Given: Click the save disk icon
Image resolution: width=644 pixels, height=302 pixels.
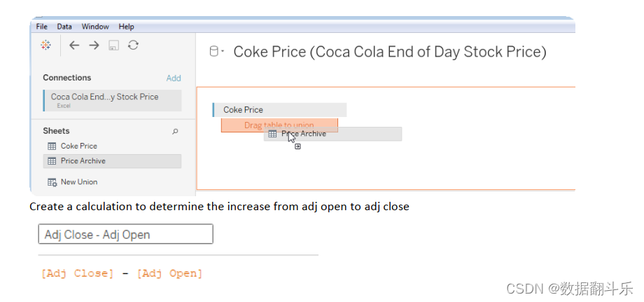Looking at the screenshot, I should point(113,45).
